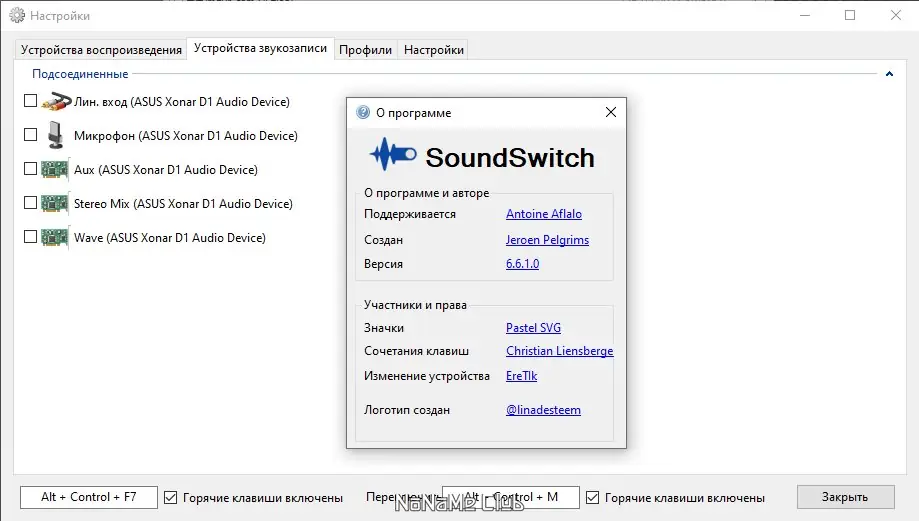Click the Wave device sound card icon

click(x=55, y=237)
